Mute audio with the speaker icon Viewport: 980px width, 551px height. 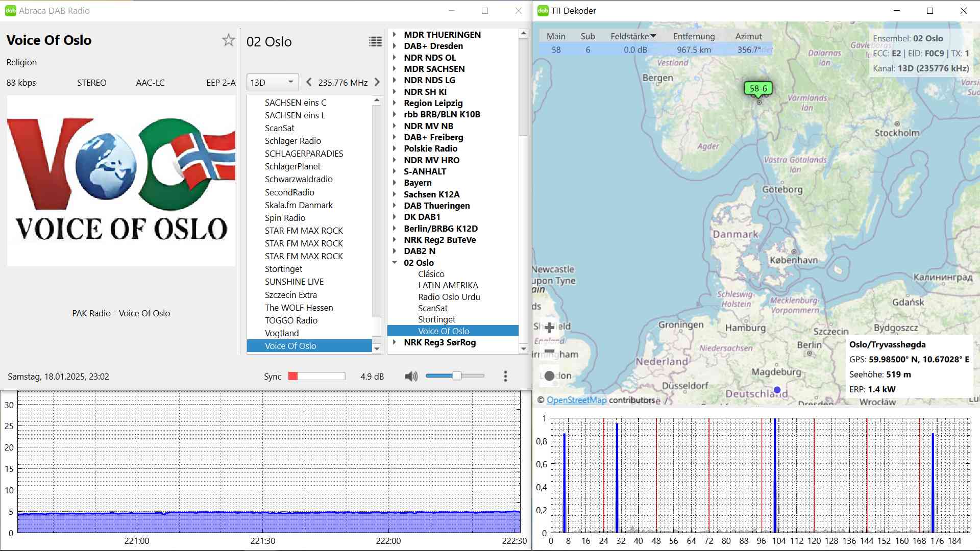411,377
